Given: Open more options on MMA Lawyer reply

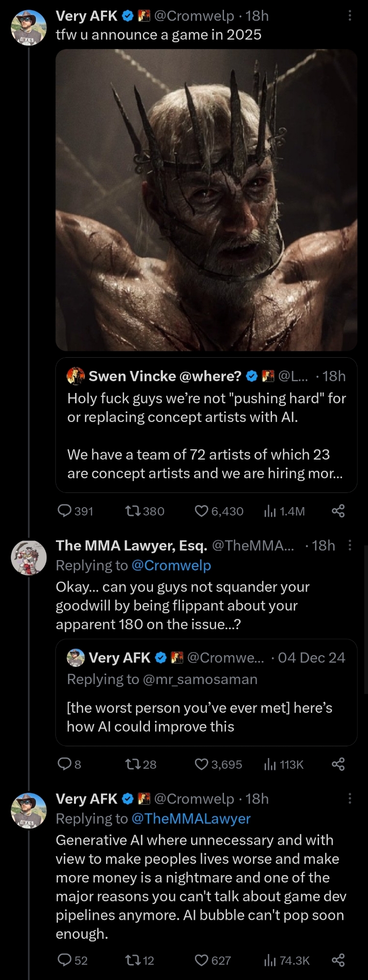Looking at the screenshot, I should tap(349, 545).
